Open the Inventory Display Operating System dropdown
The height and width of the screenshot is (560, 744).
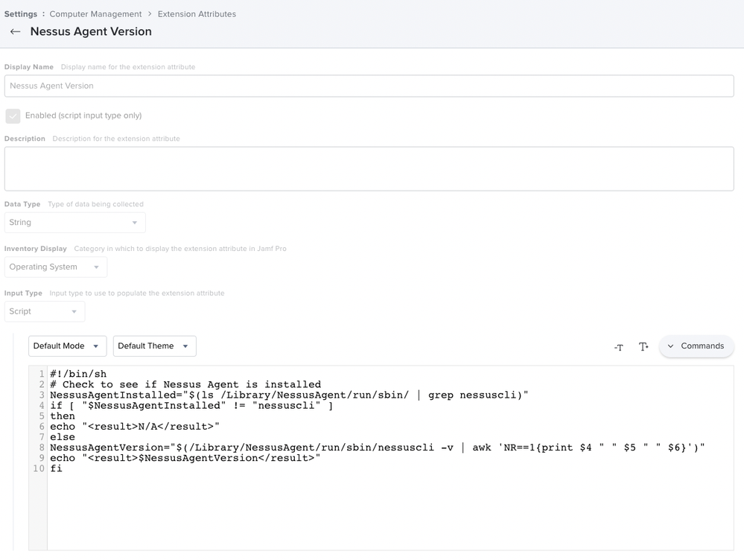click(x=56, y=267)
